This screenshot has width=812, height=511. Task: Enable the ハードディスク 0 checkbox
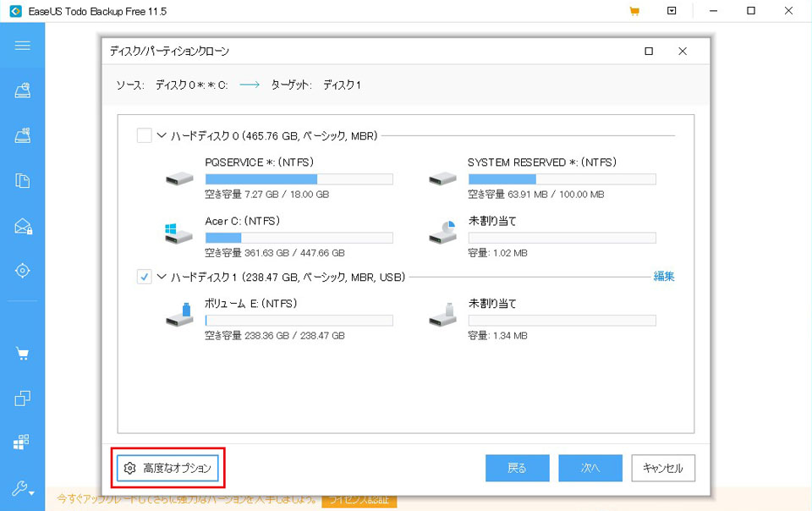click(x=144, y=134)
